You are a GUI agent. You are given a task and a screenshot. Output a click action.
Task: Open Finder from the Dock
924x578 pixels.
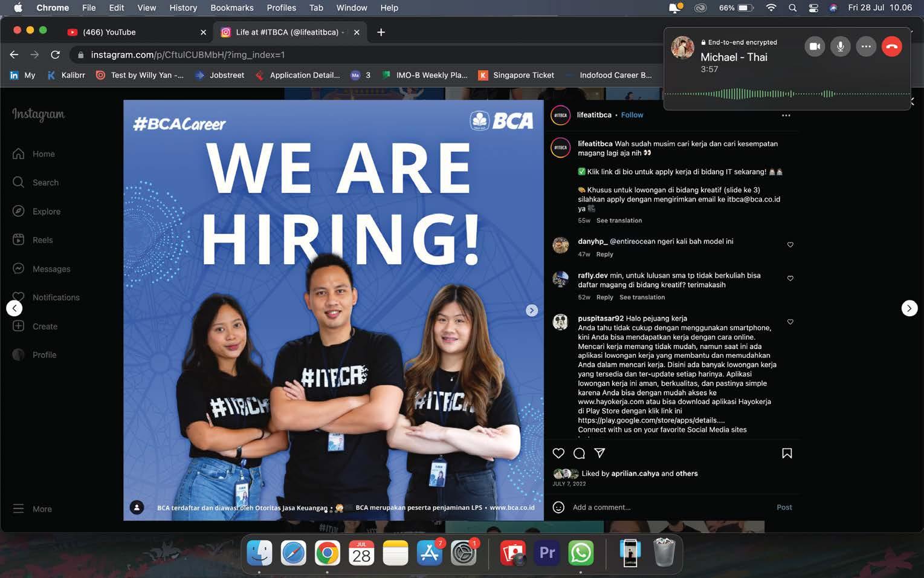click(260, 553)
